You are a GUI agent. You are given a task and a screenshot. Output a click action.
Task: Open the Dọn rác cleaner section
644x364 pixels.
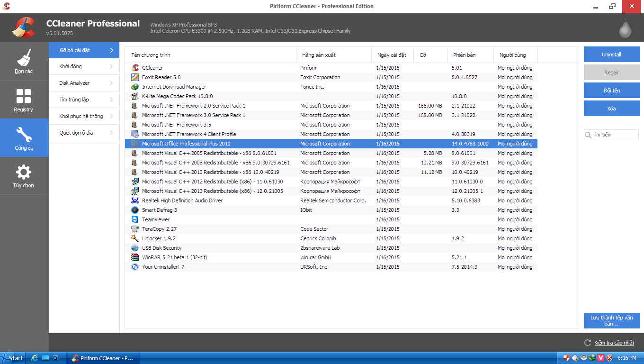click(24, 62)
